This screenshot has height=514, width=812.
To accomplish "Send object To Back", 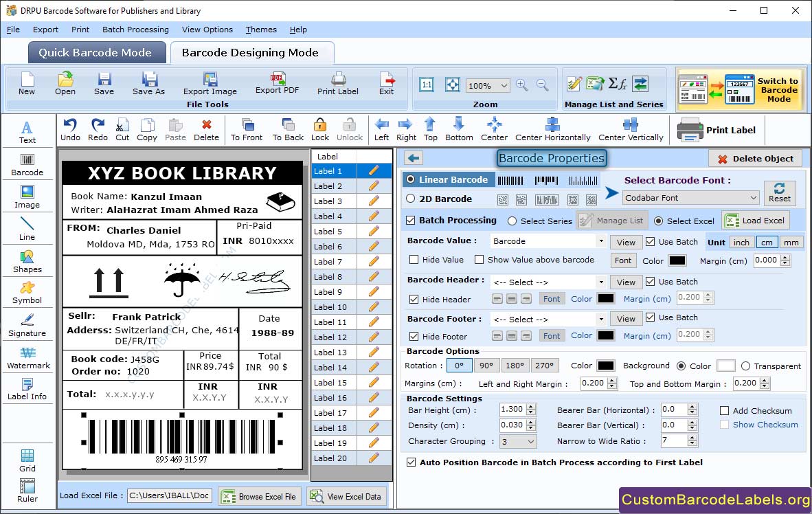I will point(288,130).
